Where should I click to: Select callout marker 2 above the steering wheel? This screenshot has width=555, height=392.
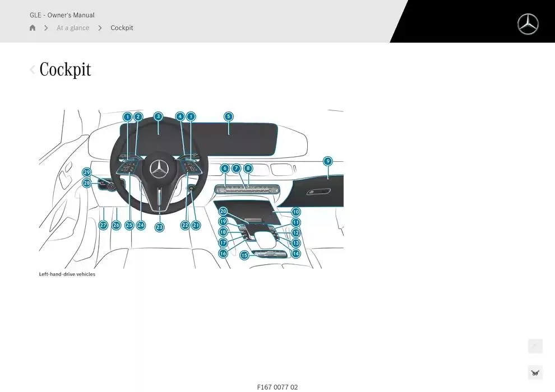click(x=138, y=116)
